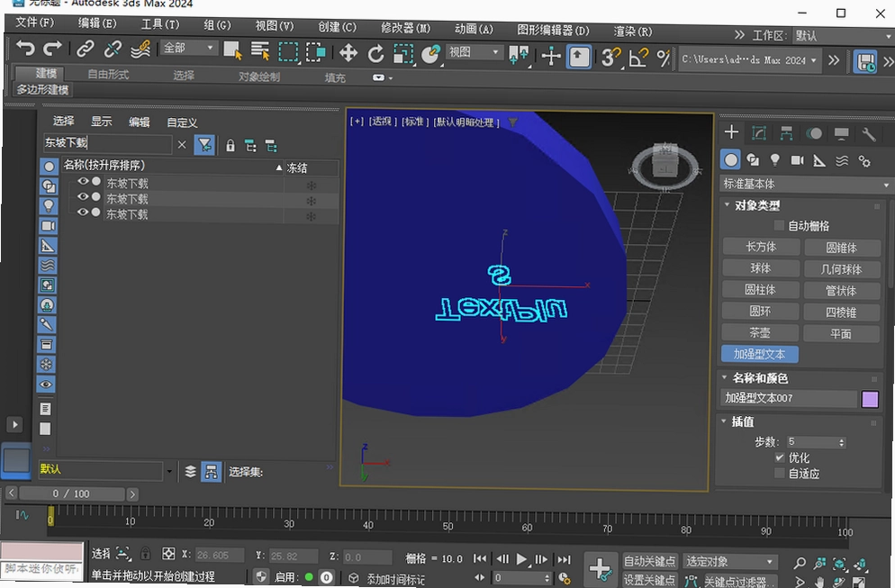Toggle the selection lock icon in status bar
Screen dimensions: 895x588
pyautogui.click(x=146, y=553)
